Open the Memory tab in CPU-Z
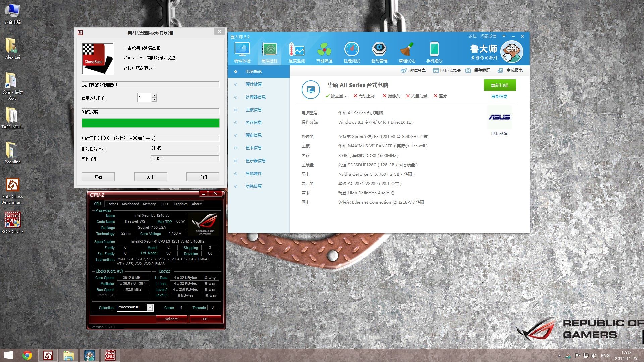 click(149, 204)
